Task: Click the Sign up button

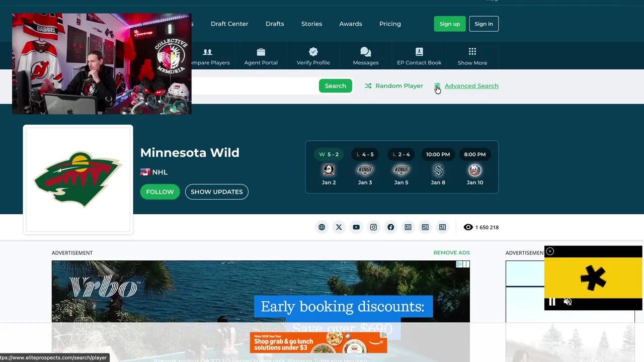Action: pyautogui.click(x=450, y=24)
